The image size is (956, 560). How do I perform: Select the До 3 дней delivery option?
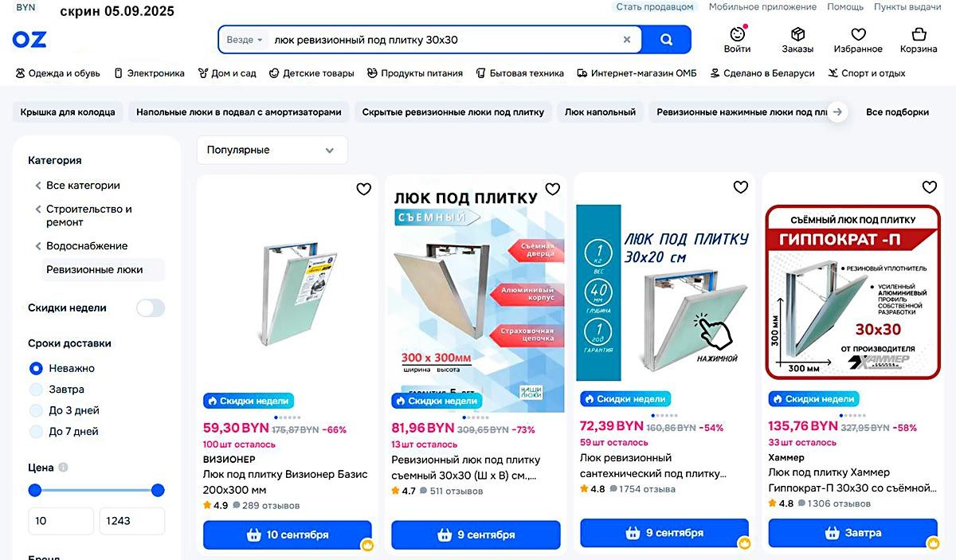pos(36,410)
